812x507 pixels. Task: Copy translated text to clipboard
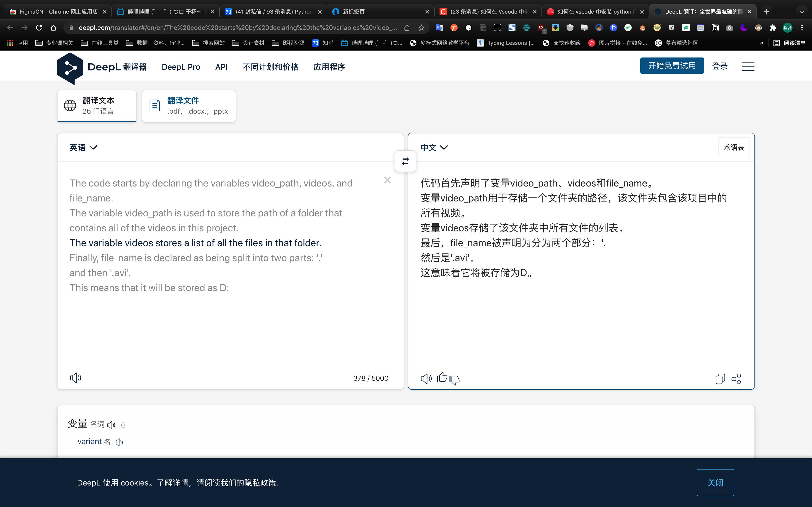click(x=720, y=379)
